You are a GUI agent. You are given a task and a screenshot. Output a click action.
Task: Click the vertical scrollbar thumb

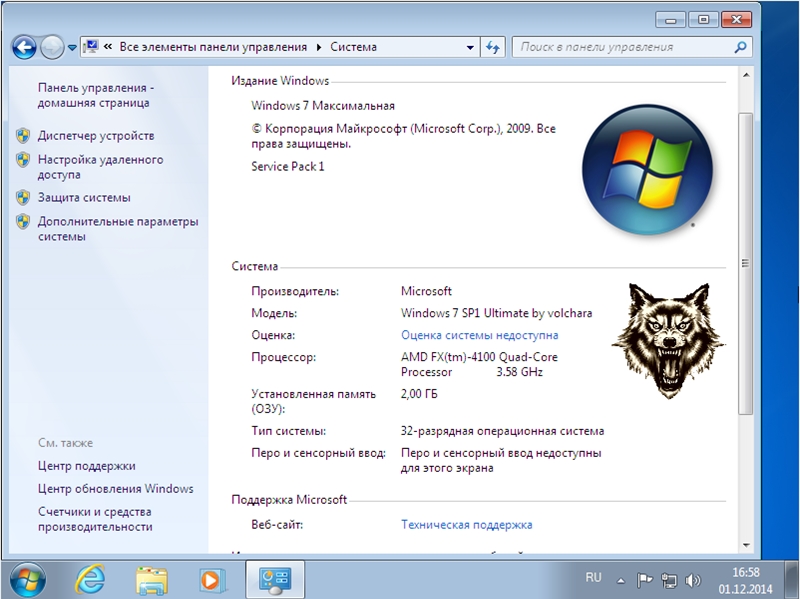point(746,263)
